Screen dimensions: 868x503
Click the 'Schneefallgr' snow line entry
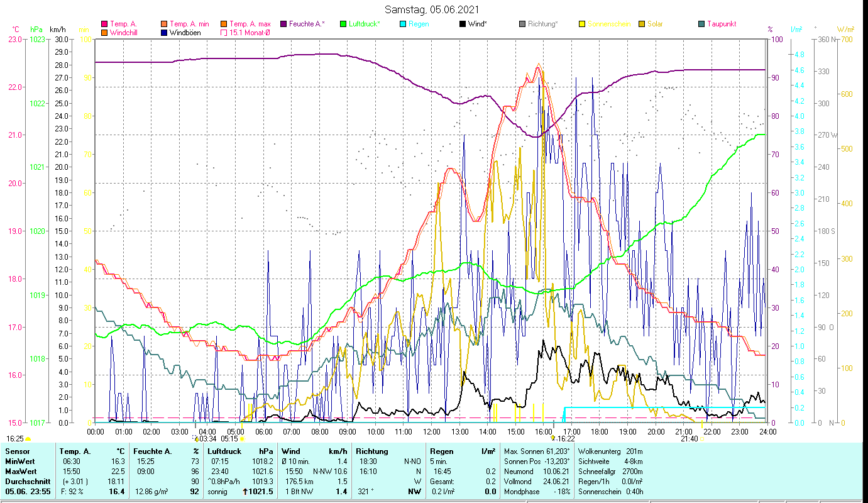pyautogui.click(x=610, y=472)
